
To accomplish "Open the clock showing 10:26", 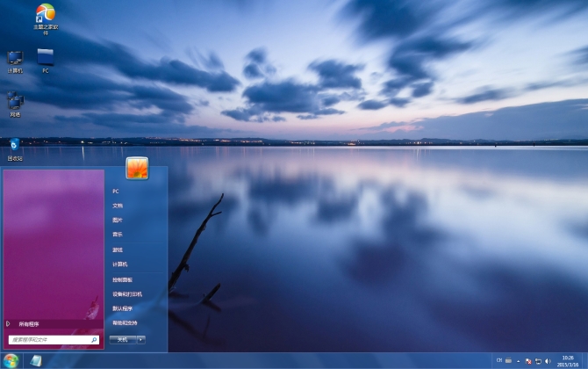I will (568, 361).
